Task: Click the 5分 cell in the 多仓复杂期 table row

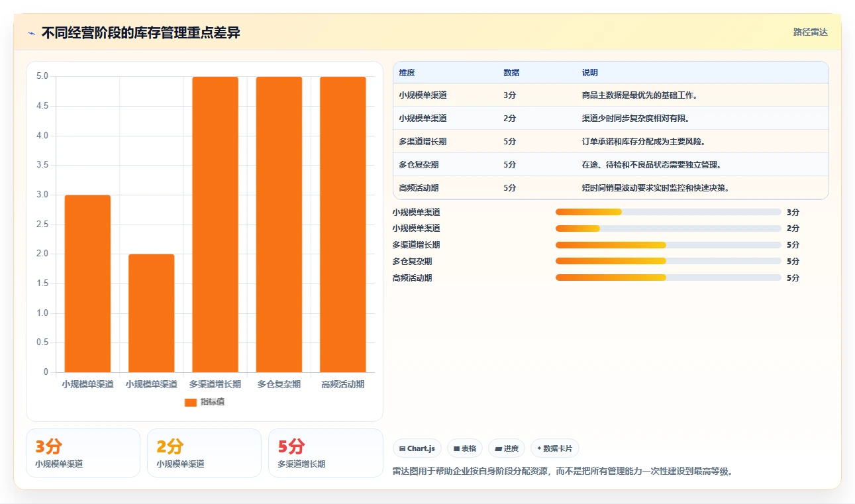Action: [509, 165]
